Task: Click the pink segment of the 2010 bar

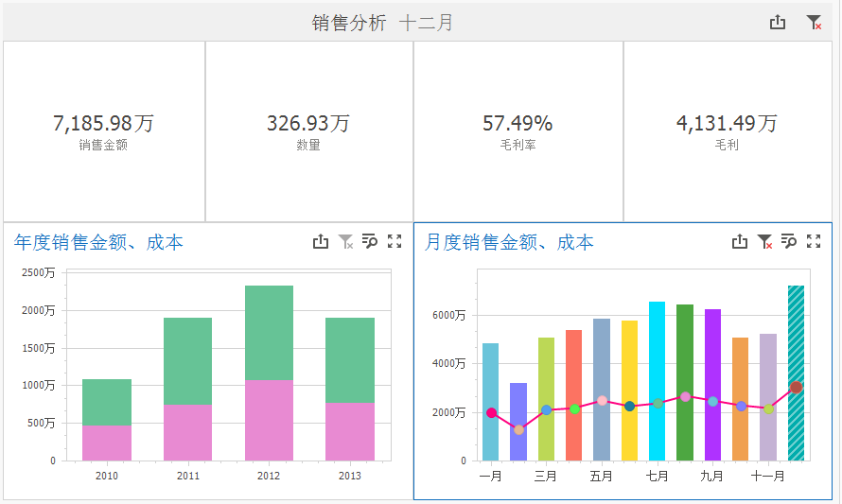Action: tap(107, 443)
